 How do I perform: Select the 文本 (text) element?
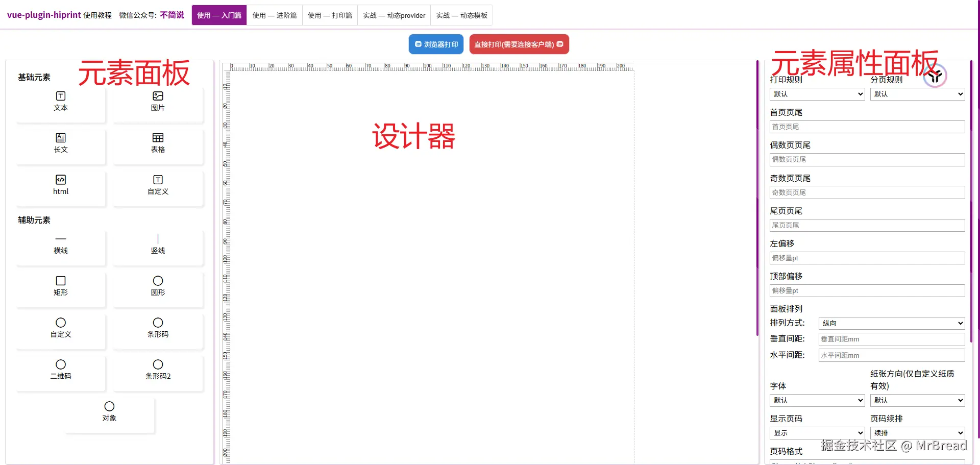pos(61,102)
